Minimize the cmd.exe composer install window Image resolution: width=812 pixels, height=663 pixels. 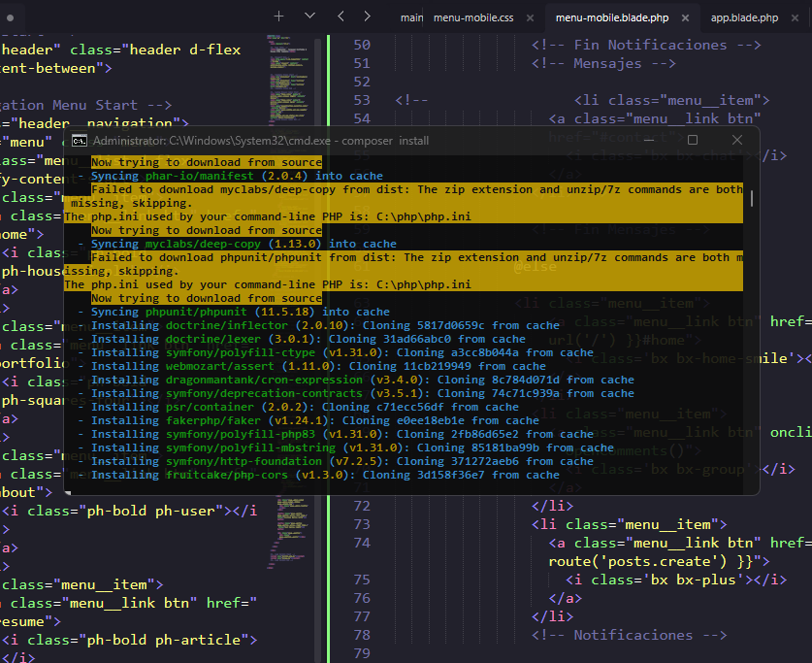(648, 140)
